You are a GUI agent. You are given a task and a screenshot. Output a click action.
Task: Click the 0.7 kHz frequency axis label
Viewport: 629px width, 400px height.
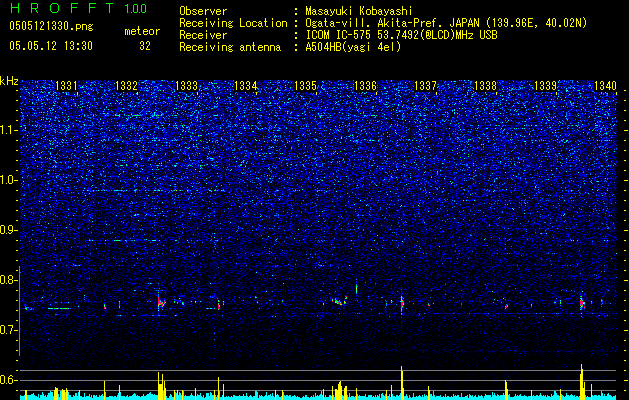coord(8,330)
